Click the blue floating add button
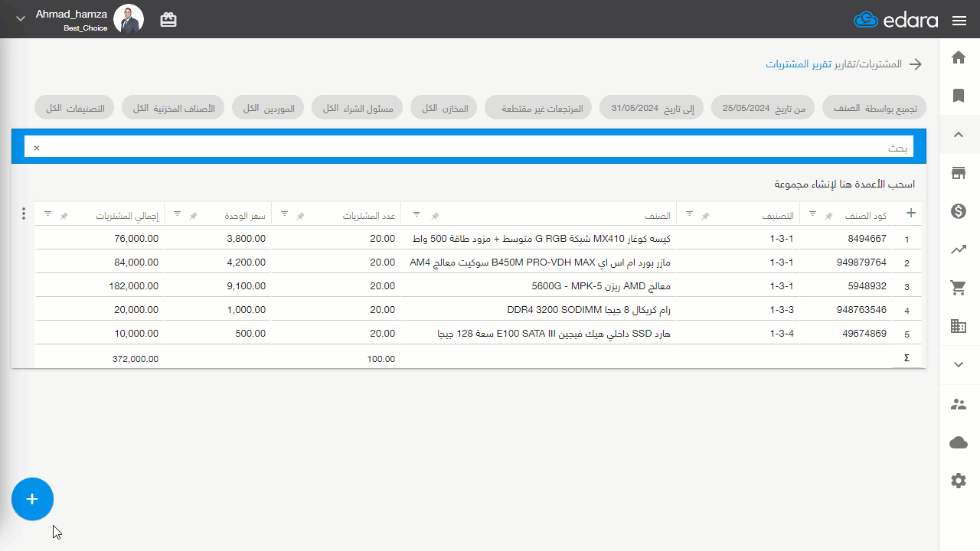Image resolution: width=980 pixels, height=551 pixels. pos(32,499)
